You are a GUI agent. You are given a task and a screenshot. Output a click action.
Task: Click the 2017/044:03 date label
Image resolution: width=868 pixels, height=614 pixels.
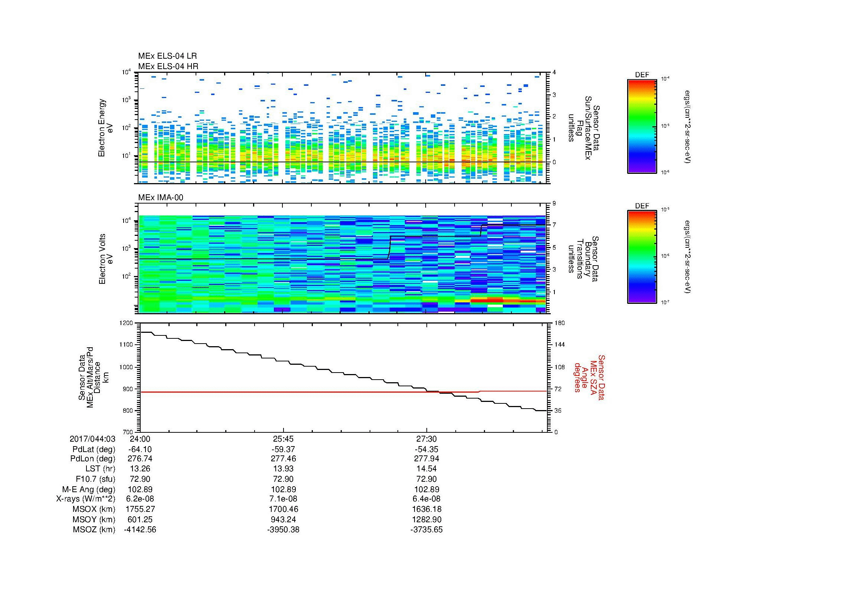92,439
